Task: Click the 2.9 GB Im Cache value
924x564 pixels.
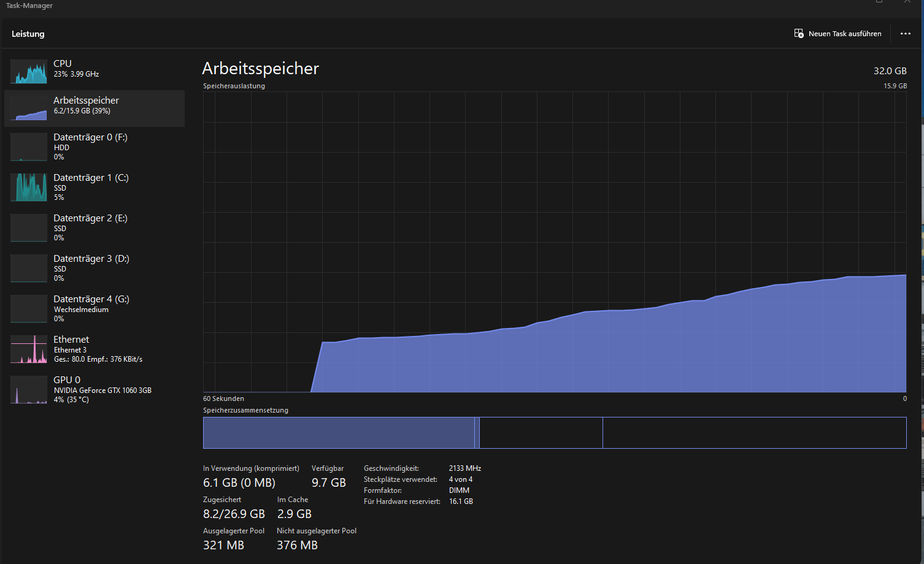Action: click(x=295, y=514)
